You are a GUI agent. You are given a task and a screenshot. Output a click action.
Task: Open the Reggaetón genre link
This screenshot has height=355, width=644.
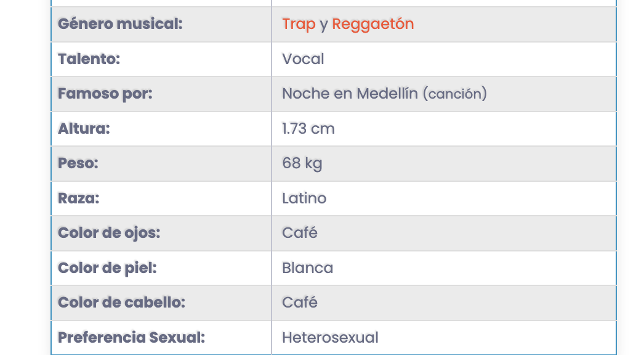pyautogui.click(x=372, y=24)
